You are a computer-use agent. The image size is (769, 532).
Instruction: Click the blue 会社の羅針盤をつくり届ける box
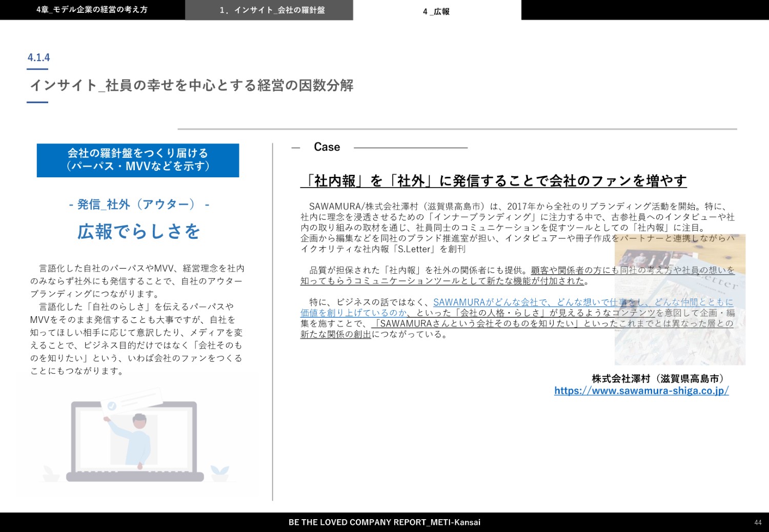[137, 160]
